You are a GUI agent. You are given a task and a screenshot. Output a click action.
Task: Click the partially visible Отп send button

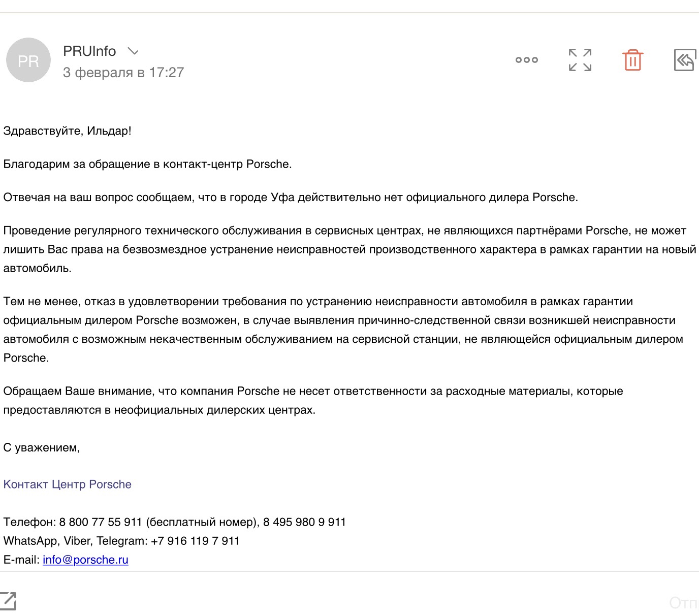684,602
